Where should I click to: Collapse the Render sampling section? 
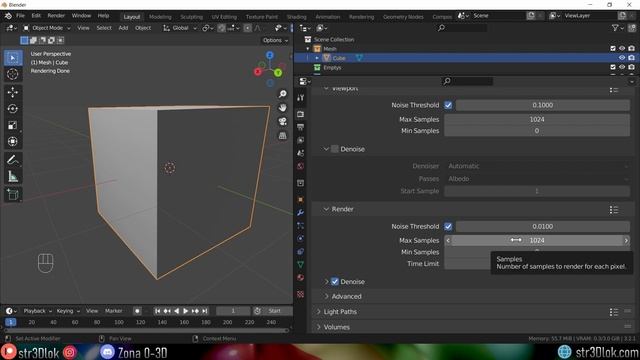tap(326, 209)
